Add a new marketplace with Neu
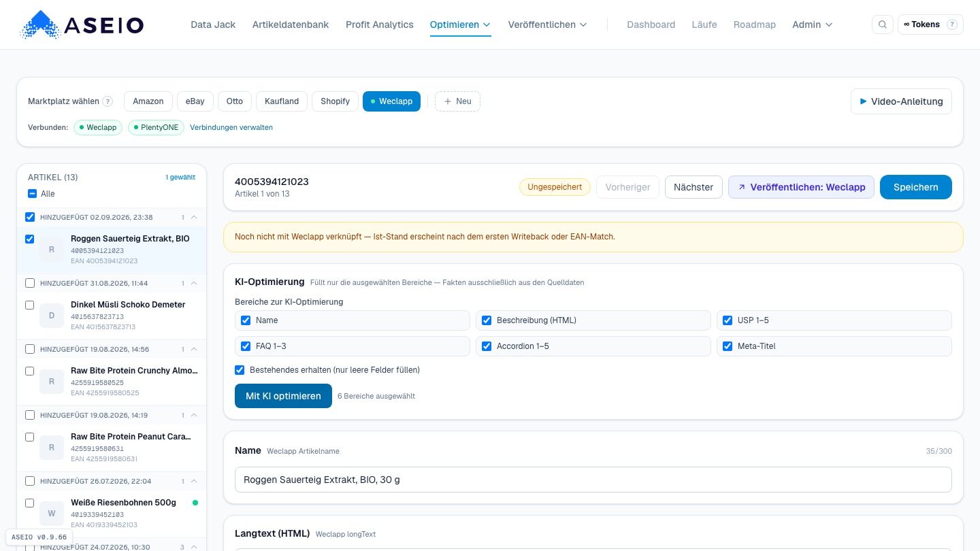980x551 pixels. tap(457, 101)
